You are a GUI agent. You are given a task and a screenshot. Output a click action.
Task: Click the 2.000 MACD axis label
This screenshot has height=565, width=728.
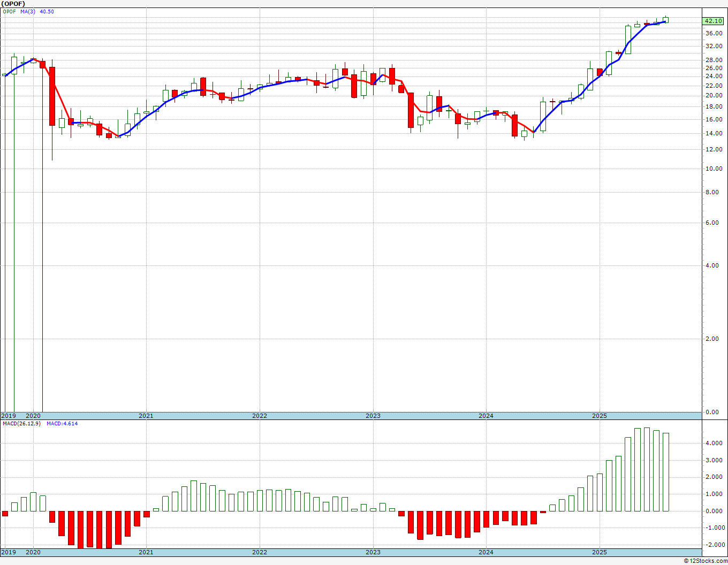[x=715, y=477]
